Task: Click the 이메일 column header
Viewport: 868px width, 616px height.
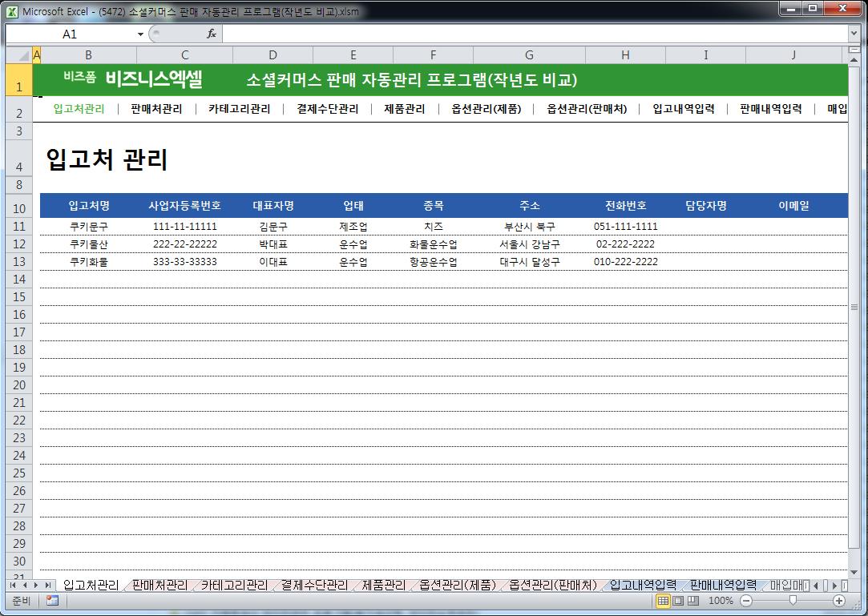Action: 793,206
